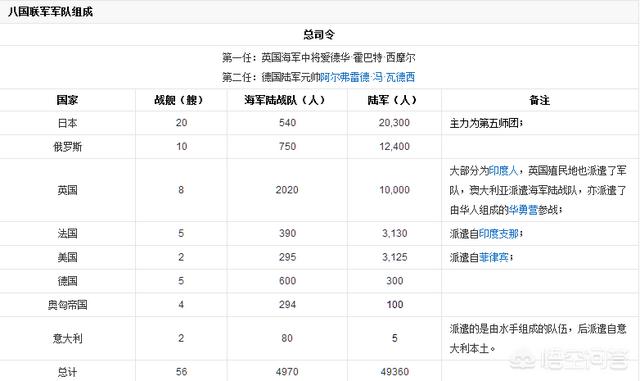Open the 印度人 link in the notes
The width and height of the screenshot is (640, 381).
[503, 170]
